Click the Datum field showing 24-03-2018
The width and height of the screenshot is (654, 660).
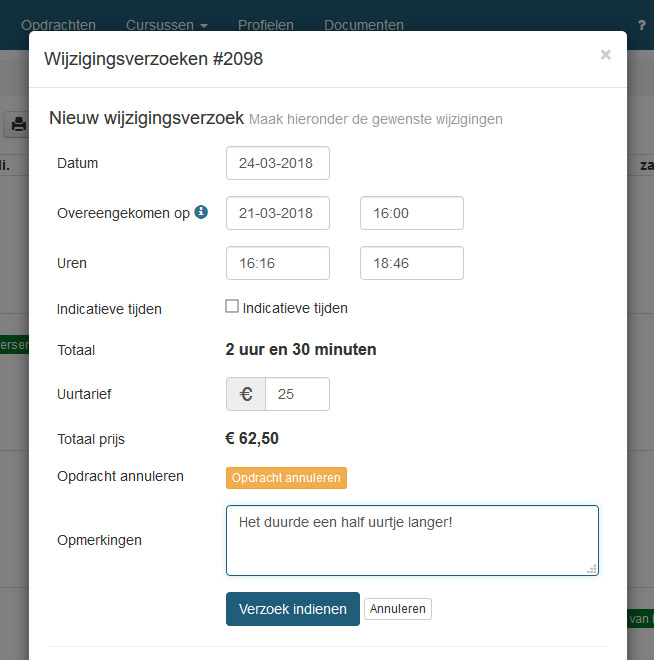278,163
